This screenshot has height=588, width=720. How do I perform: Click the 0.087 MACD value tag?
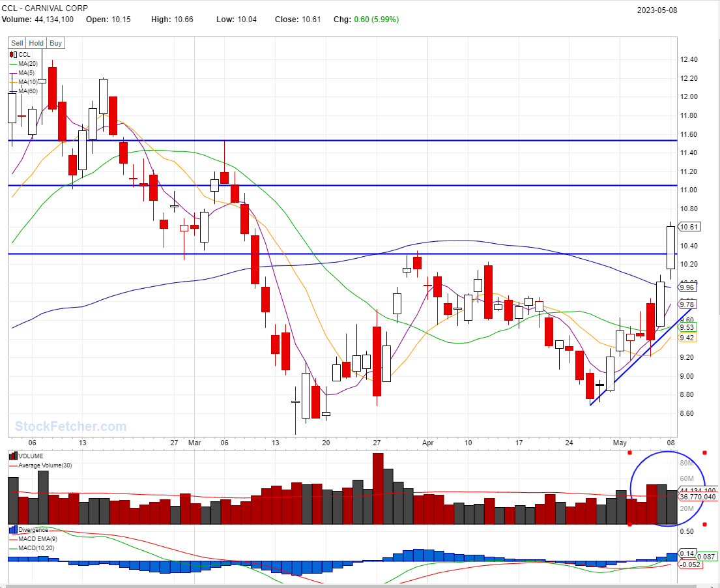[707, 557]
